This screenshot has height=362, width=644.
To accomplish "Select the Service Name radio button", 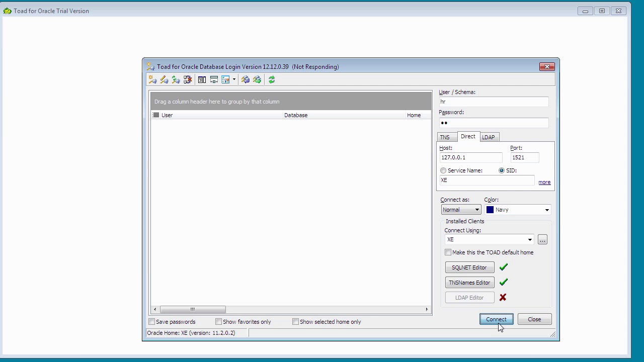I will (443, 171).
